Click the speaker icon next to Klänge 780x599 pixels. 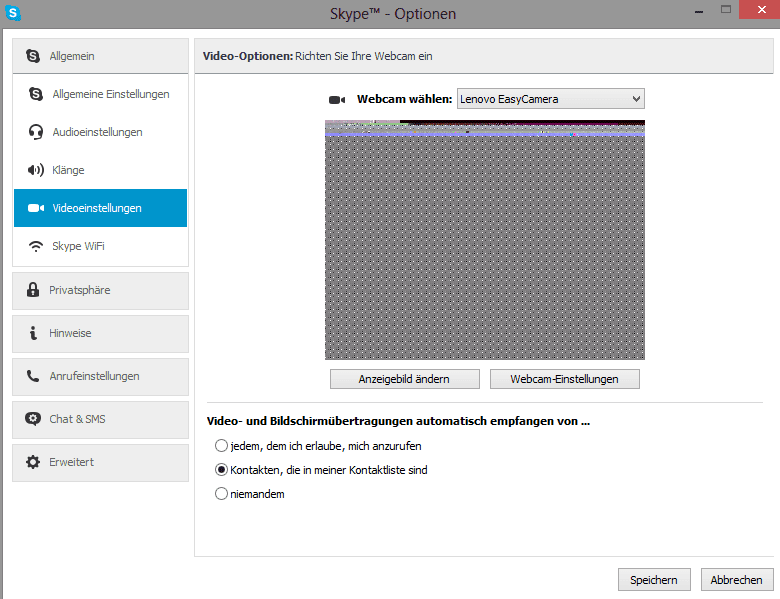[35, 170]
